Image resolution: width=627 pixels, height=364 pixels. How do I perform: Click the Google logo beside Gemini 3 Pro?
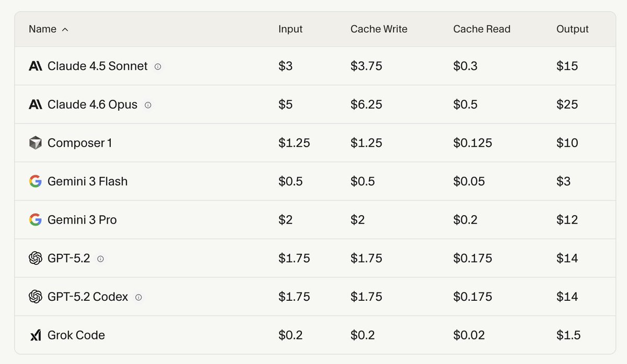click(x=36, y=220)
